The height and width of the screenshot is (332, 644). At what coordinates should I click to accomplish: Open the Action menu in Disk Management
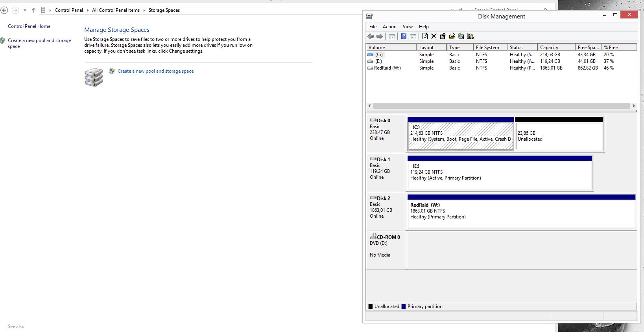(x=389, y=27)
